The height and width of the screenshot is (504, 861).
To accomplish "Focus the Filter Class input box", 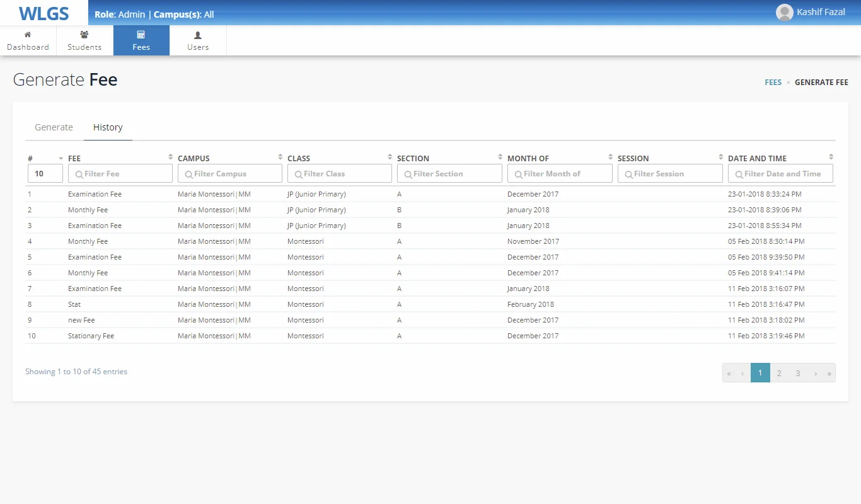I will (x=340, y=174).
